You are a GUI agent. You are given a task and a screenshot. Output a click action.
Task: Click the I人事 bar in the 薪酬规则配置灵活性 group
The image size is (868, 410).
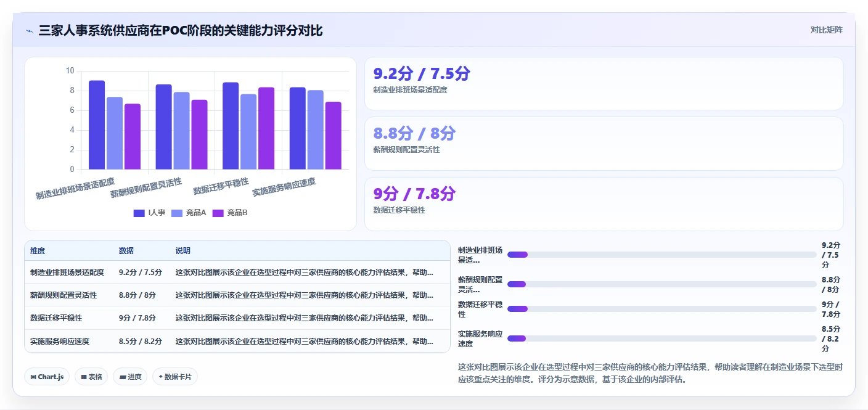(x=163, y=127)
